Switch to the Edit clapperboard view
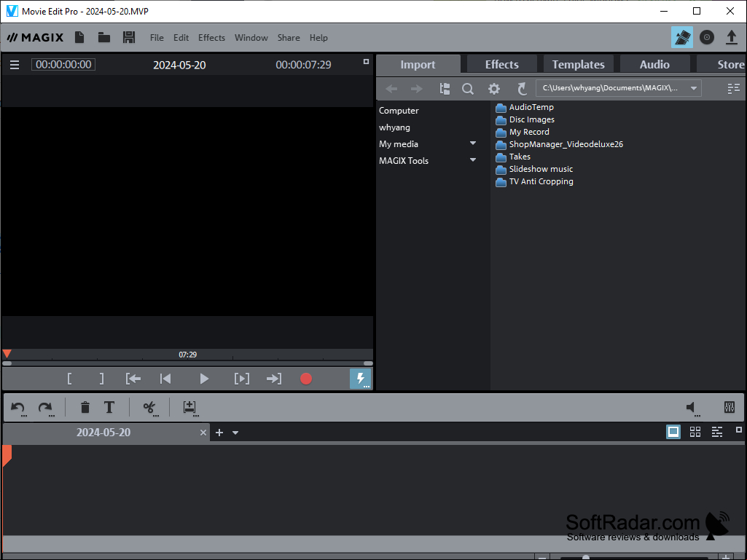This screenshot has width=747, height=560. coord(681,37)
